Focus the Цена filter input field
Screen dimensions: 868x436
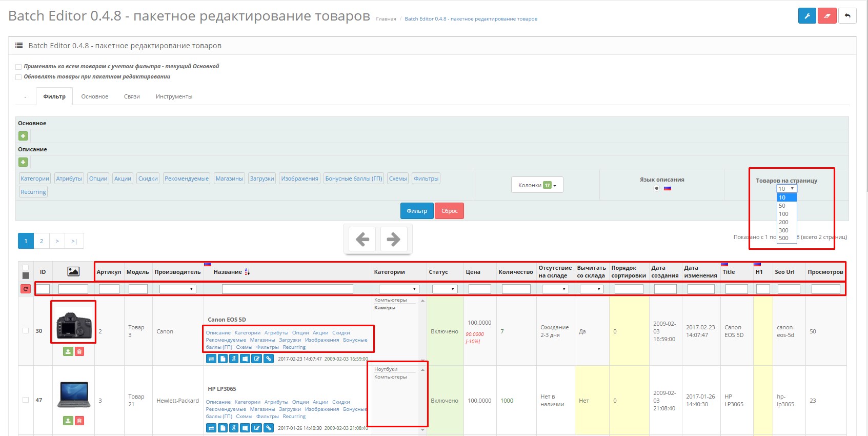[480, 289]
